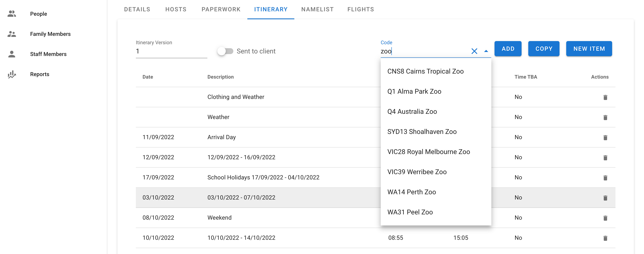
Task: Collapse the Code dropdown arrow
Action: 486,51
